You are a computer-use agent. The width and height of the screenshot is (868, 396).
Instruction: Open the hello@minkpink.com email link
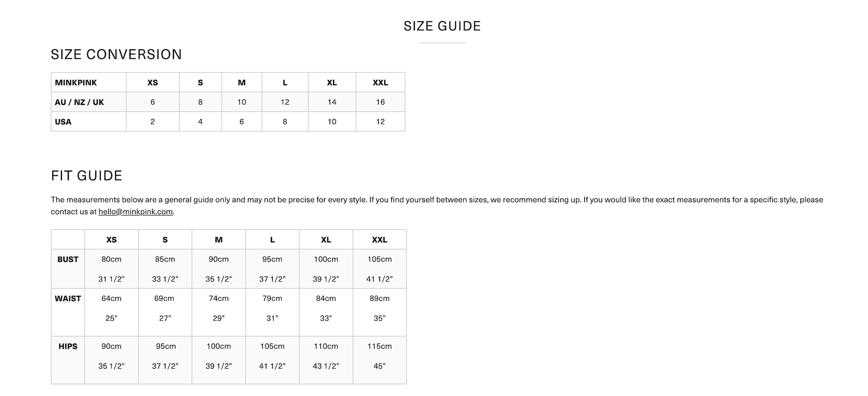click(135, 212)
